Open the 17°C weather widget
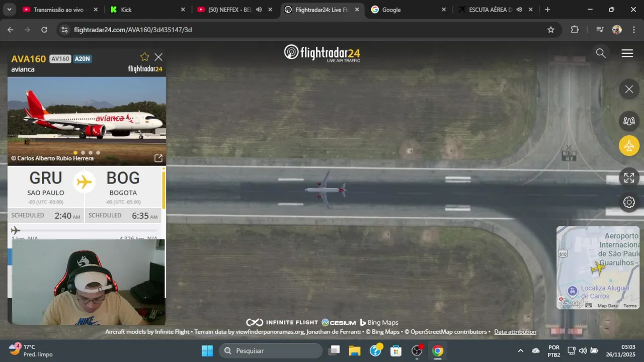 (x=30, y=350)
